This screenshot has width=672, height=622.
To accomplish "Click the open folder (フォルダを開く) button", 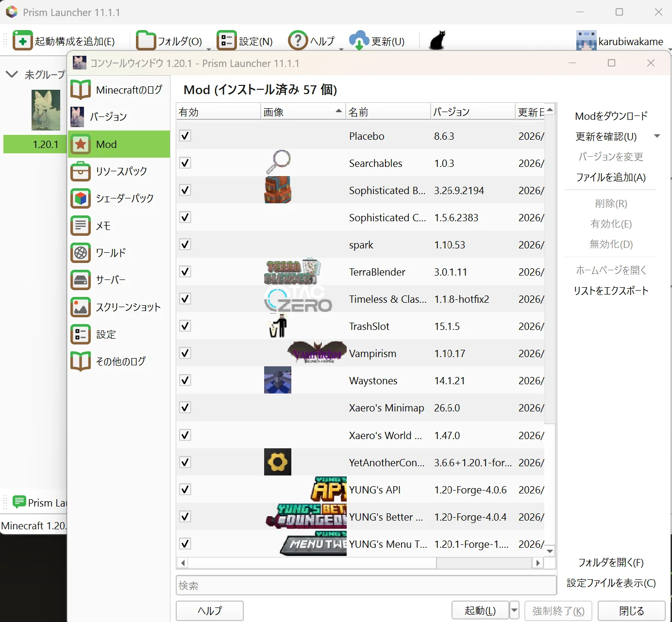I will [x=611, y=562].
